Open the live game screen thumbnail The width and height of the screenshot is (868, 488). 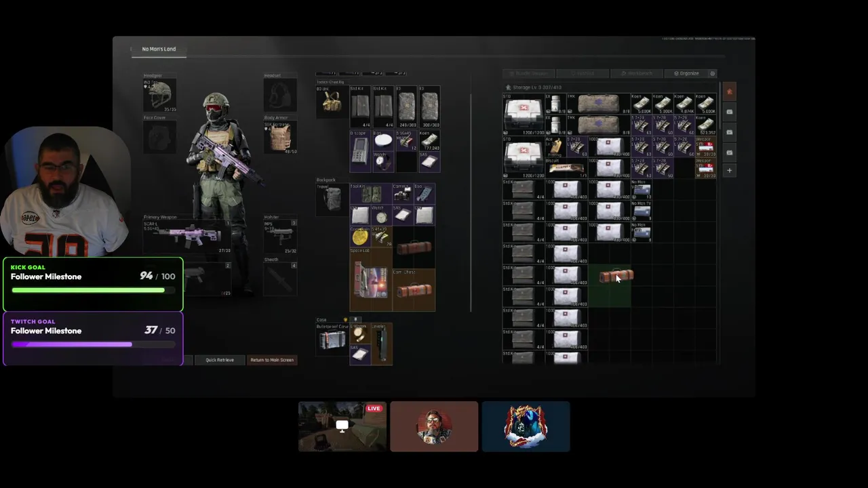[x=342, y=426]
